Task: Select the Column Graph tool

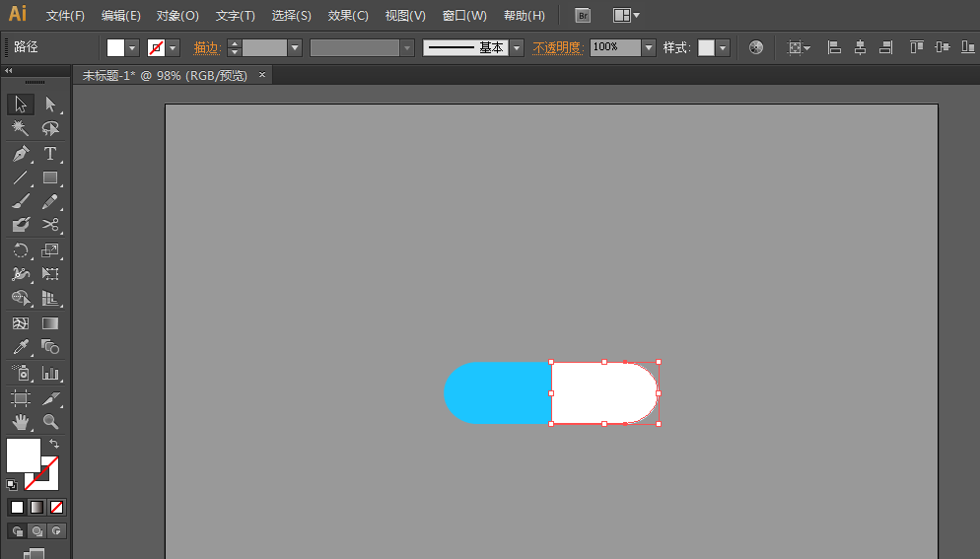Action: (x=50, y=374)
